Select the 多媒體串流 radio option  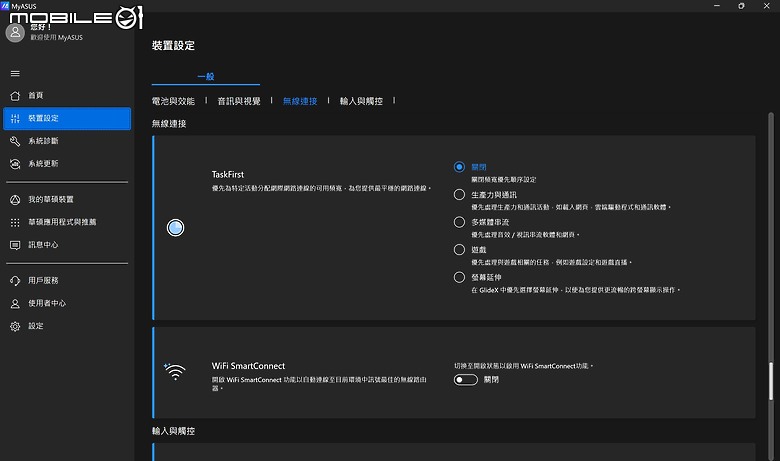click(459, 222)
